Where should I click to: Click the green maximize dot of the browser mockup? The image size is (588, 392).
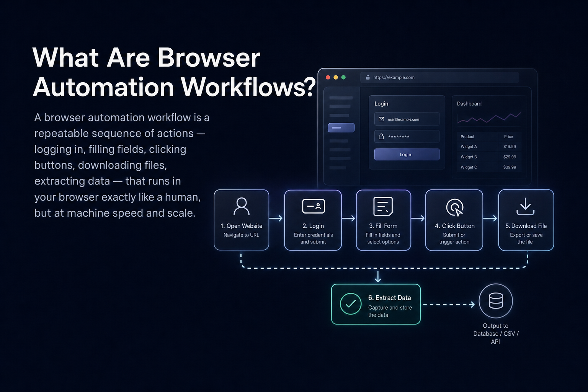343,77
